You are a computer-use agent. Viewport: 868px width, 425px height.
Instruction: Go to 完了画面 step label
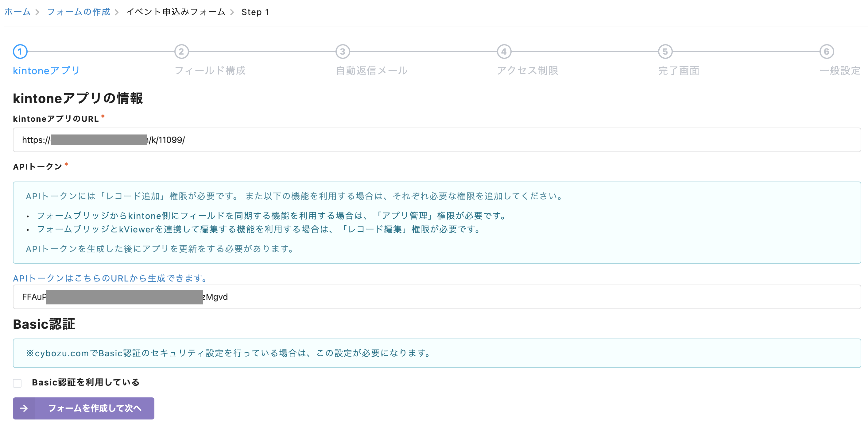pos(678,71)
